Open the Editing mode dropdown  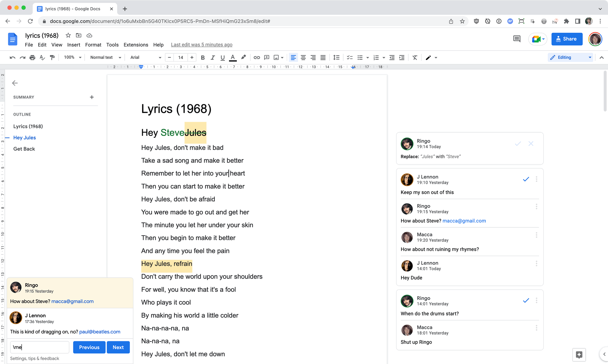570,57
